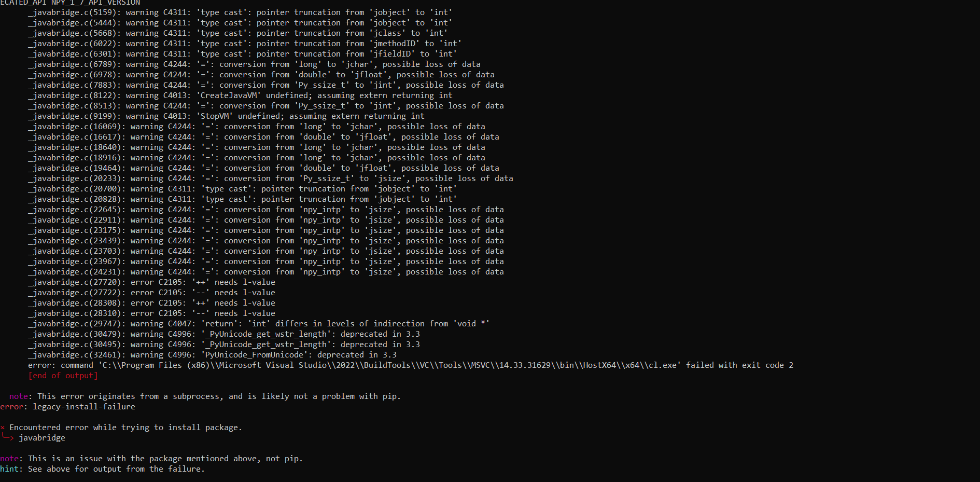The image size is (980, 482).
Task: Click 'Encountered error while trying to install package'
Action: (125, 428)
